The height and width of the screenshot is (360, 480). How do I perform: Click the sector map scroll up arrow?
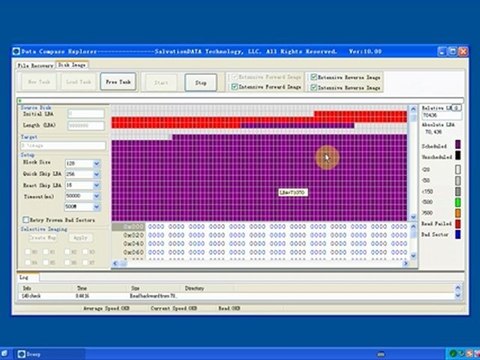tap(413, 109)
